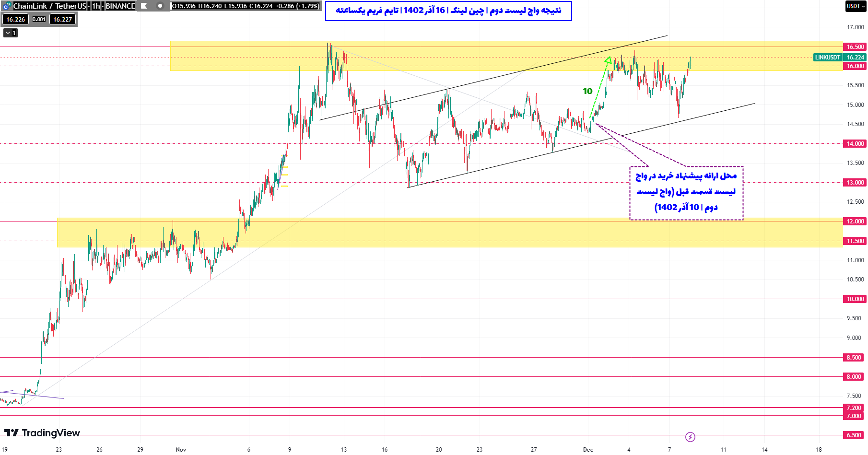Click the 7.200 red price level label
This screenshot has width=868, height=455.
coord(854,408)
